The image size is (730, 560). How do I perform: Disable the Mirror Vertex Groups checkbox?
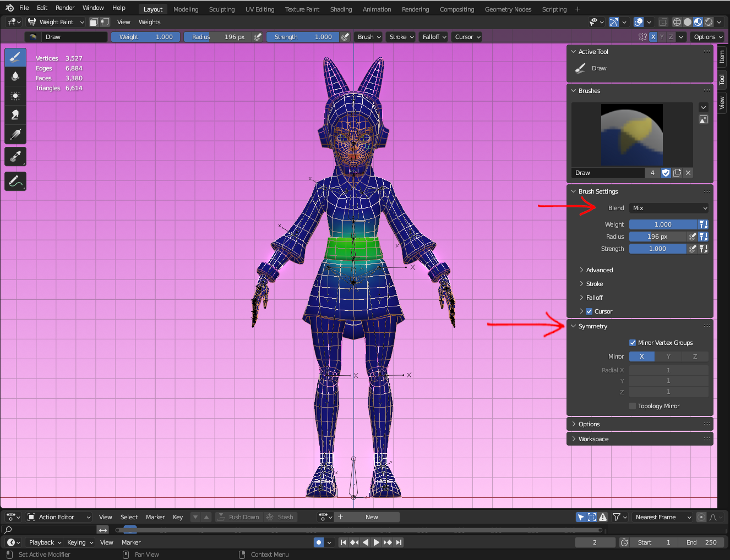(x=633, y=343)
